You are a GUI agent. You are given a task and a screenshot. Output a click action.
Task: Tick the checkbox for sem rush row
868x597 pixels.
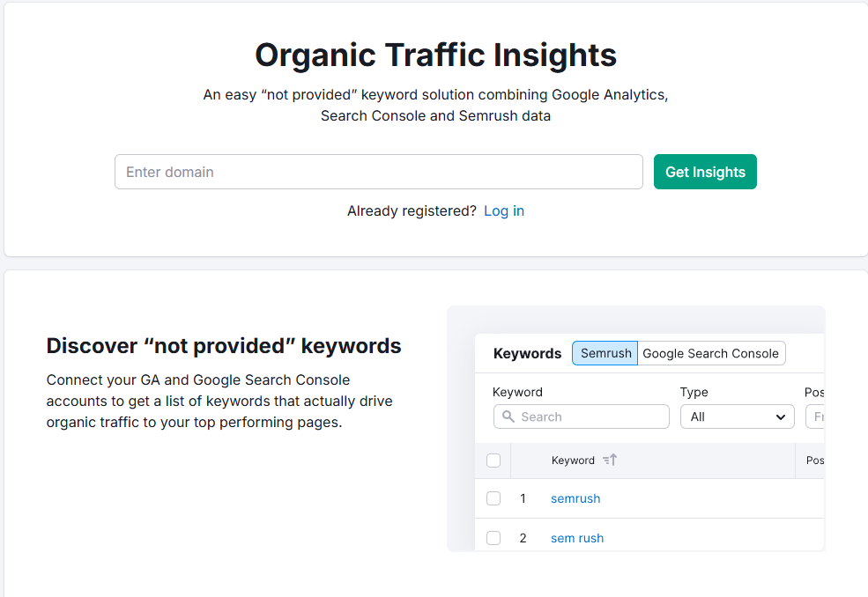click(493, 538)
